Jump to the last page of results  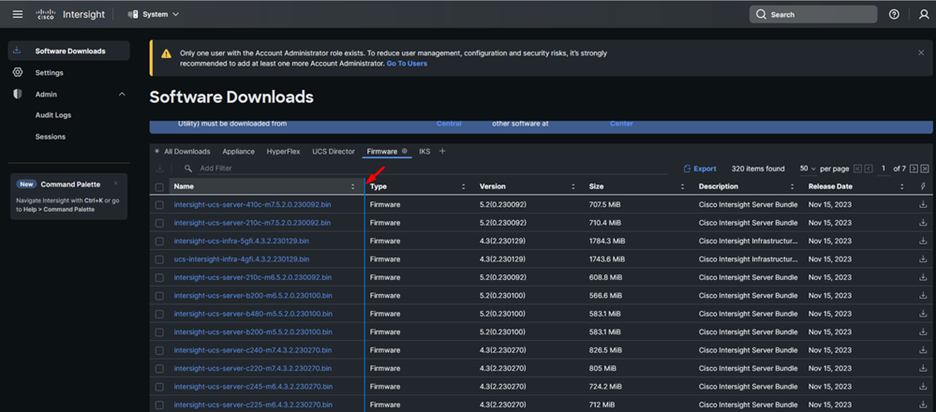pos(925,169)
